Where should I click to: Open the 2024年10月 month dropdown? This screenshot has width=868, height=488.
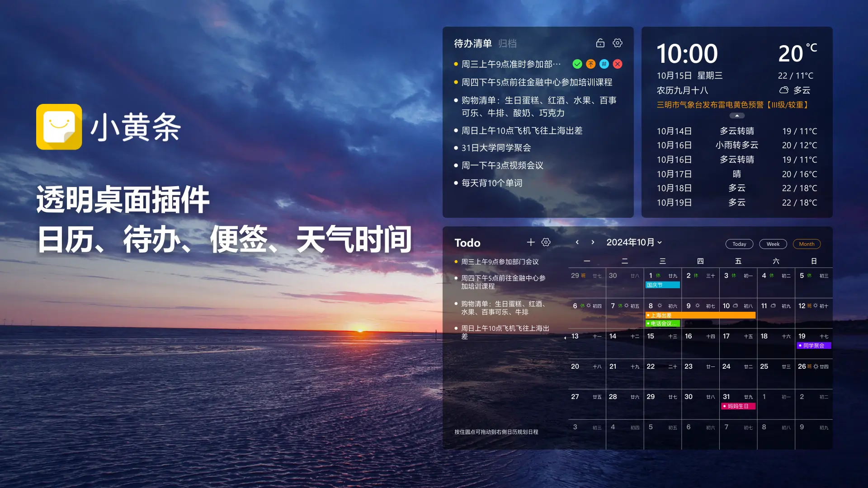[634, 242]
